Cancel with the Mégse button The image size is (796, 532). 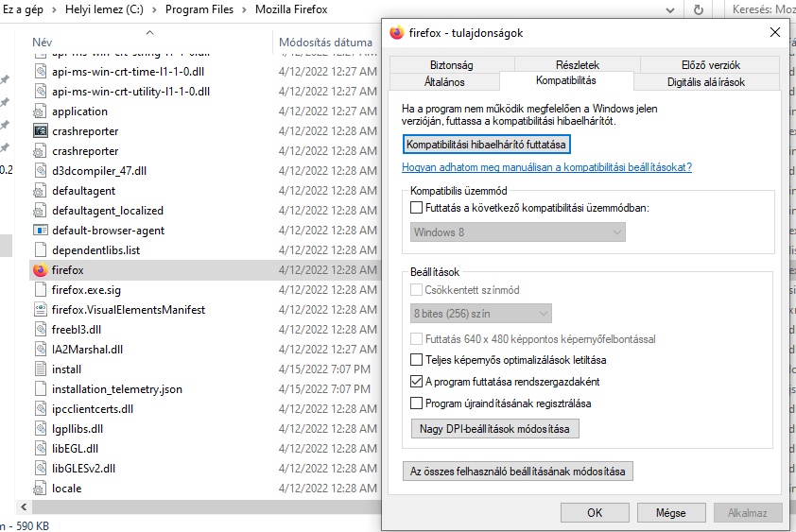click(671, 513)
